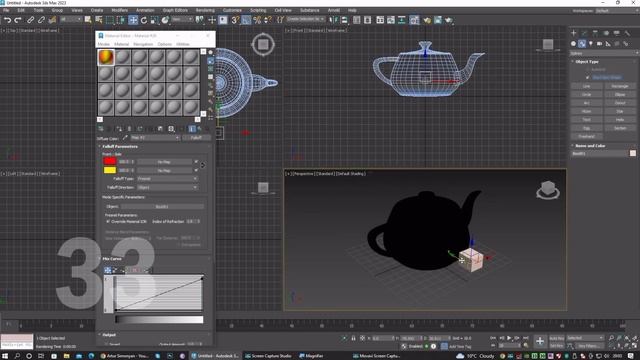Select the Unlink Selection tool
Image resolution: width=640 pixels, height=360 pixels.
[41, 20]
